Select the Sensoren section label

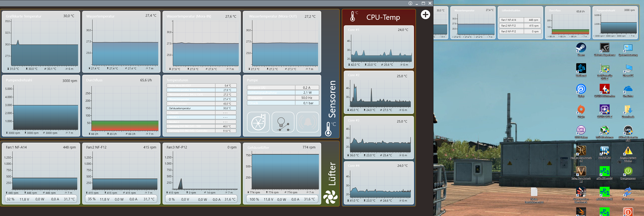(x=332, y=99)
